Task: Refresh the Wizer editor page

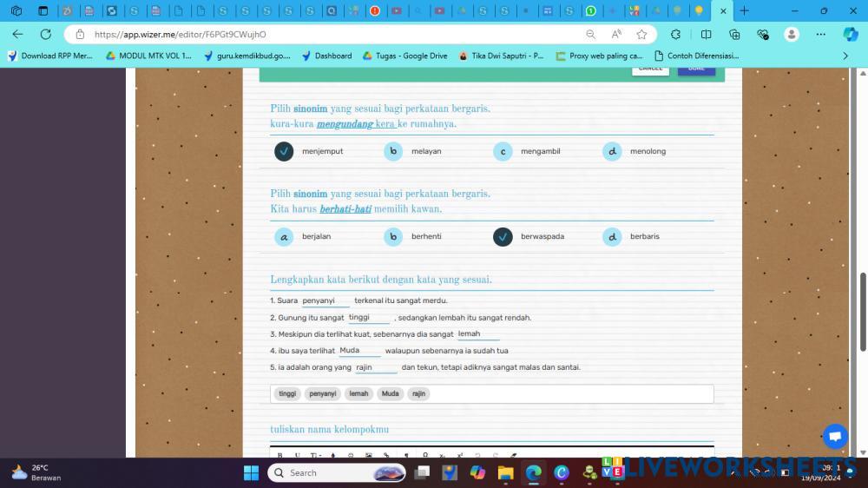Action: tap(45, 34)
